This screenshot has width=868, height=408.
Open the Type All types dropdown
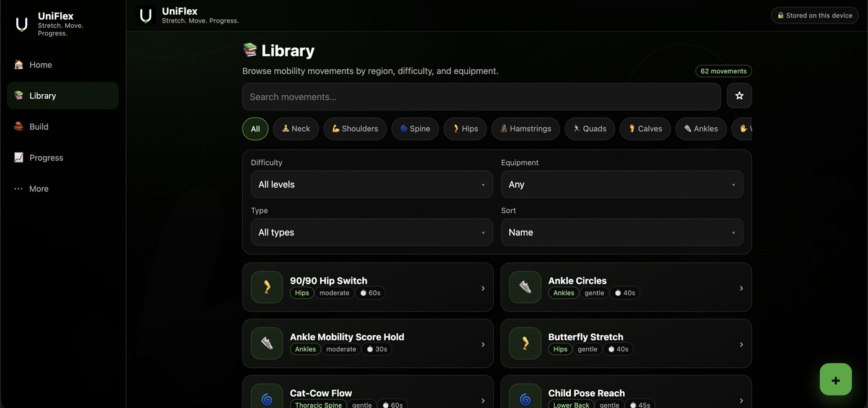pyautogui.click(x=372, y=232)
